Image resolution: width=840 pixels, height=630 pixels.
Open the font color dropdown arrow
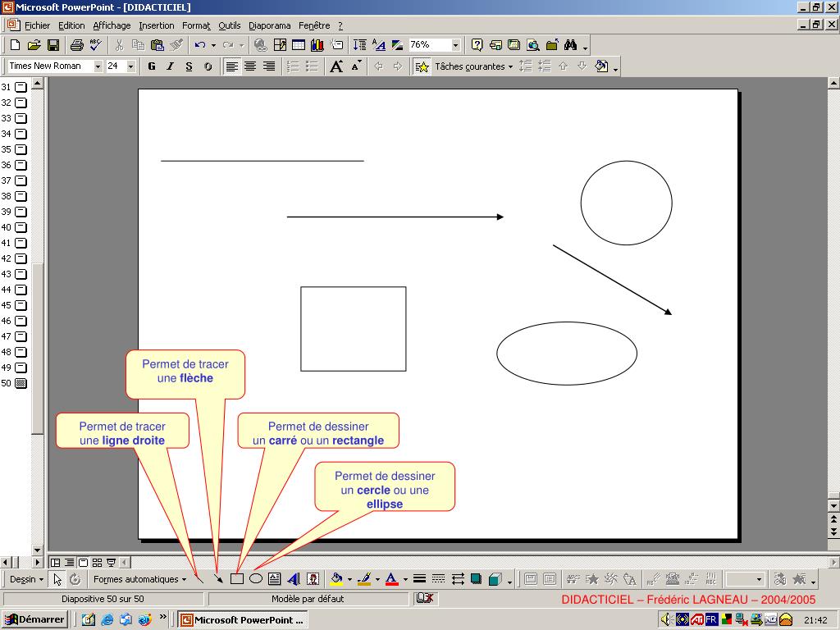click(405, 579)
